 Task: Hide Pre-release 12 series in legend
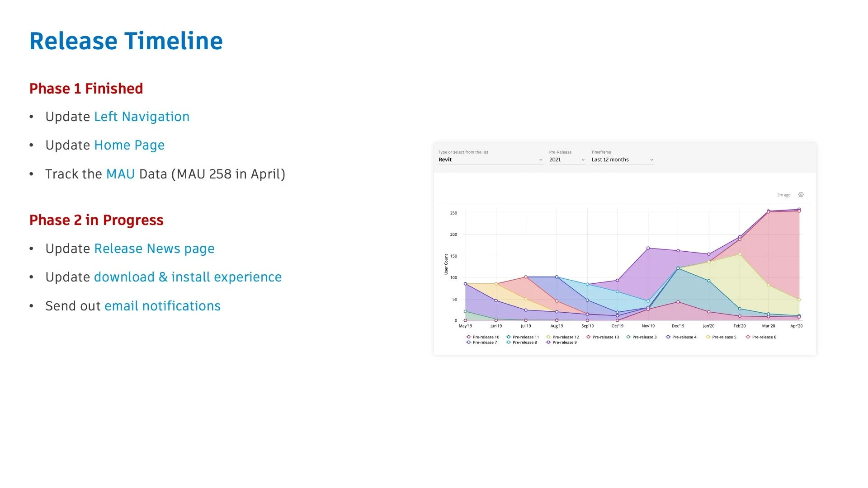(x=565, y=337)
